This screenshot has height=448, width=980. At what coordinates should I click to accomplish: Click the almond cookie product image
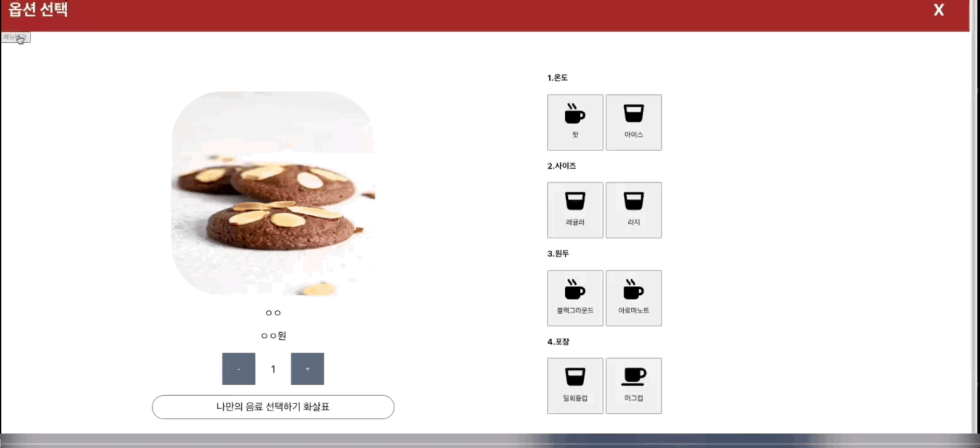tap(273, 194)
